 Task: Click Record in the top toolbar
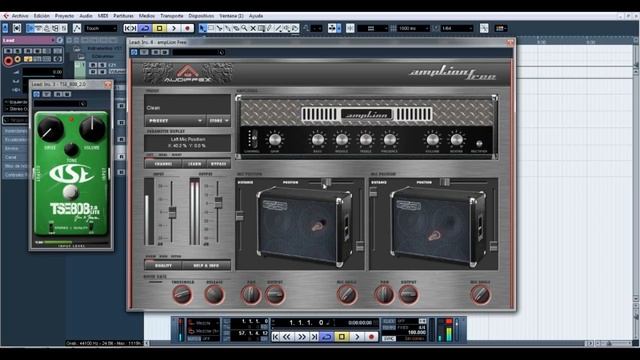pyautogui.click(x=187, y=28)
